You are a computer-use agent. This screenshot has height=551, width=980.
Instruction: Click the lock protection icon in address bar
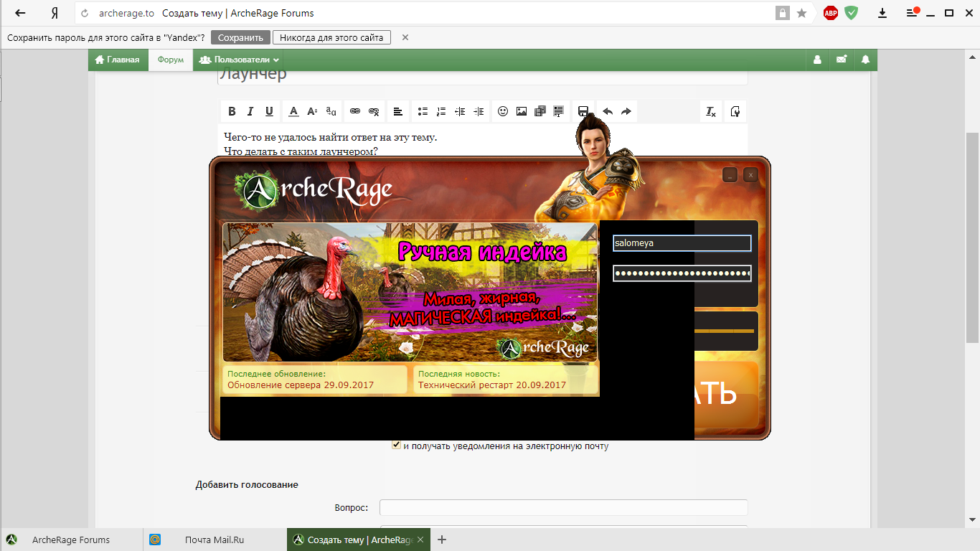782,13
